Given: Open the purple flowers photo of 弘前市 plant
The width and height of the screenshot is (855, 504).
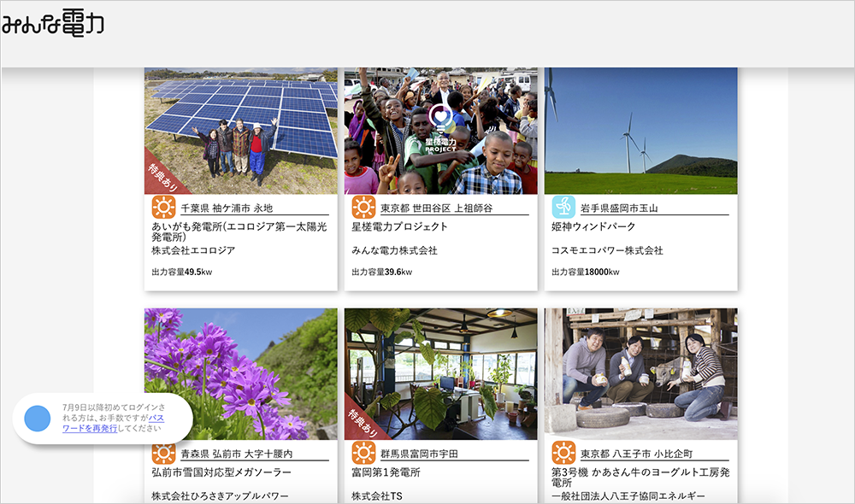Looking at the screenshot, I should coord(241,374).
